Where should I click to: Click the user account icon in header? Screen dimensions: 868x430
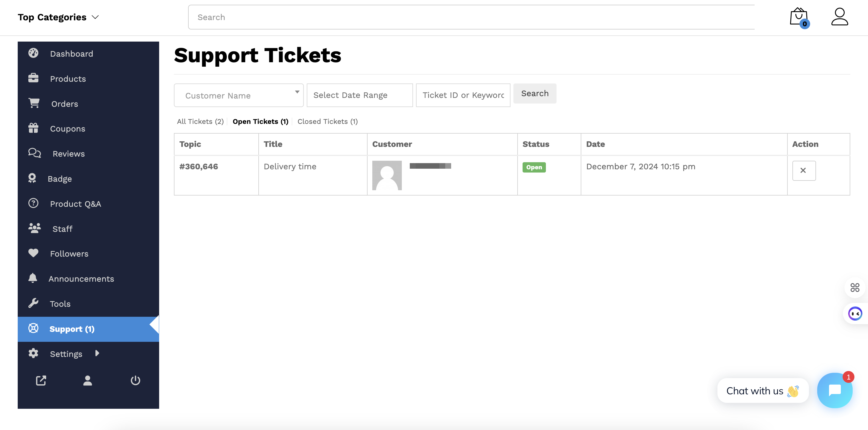tap(839, 17)
